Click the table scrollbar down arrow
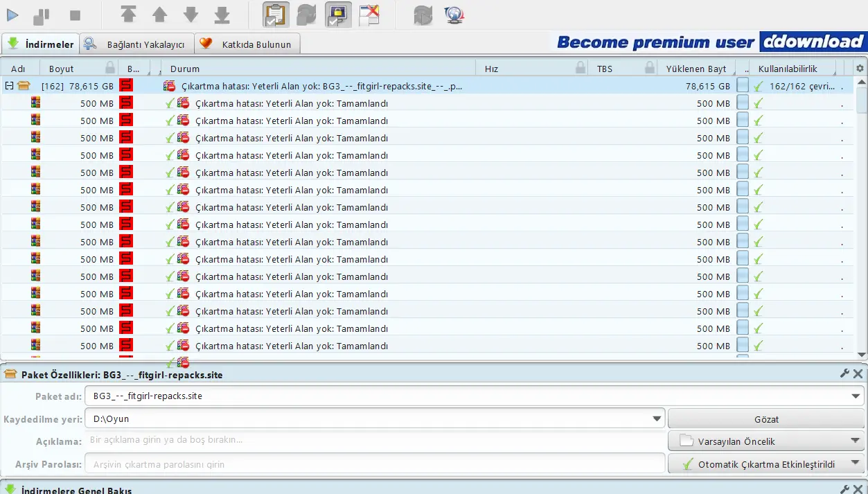Screen dimensions: 868x494 click(x=861, y=355)
